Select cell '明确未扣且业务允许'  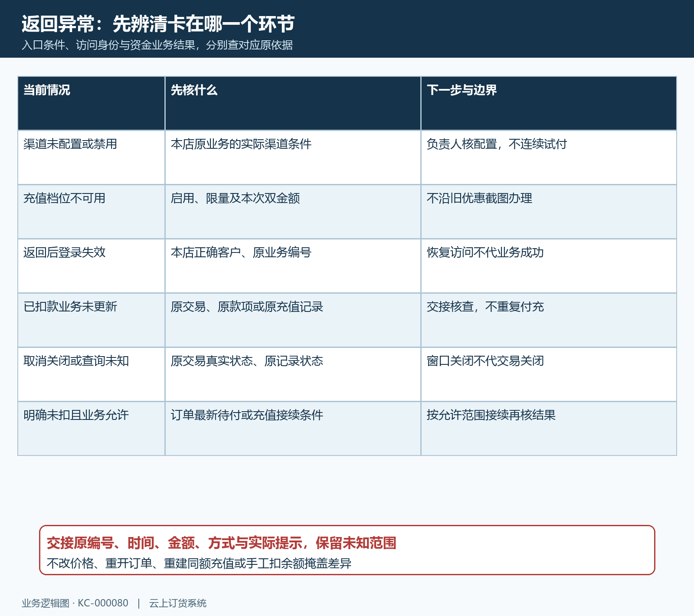[92, 429]
